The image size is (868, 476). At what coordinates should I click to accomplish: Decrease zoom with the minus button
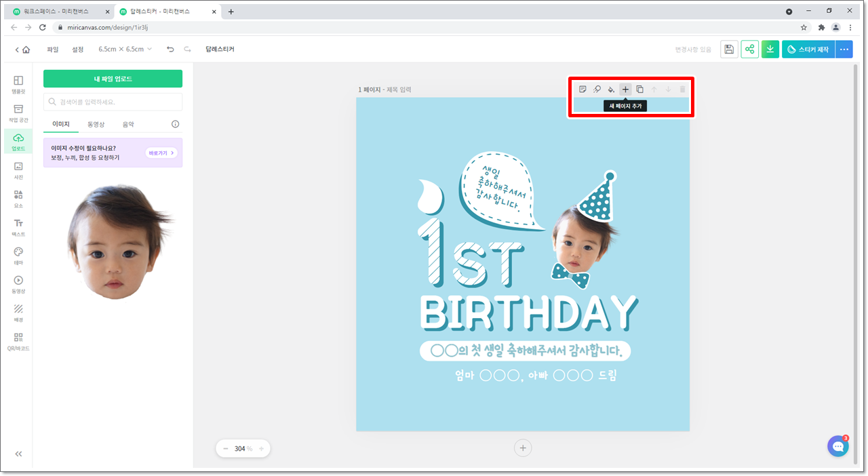(x=225, y=448)
